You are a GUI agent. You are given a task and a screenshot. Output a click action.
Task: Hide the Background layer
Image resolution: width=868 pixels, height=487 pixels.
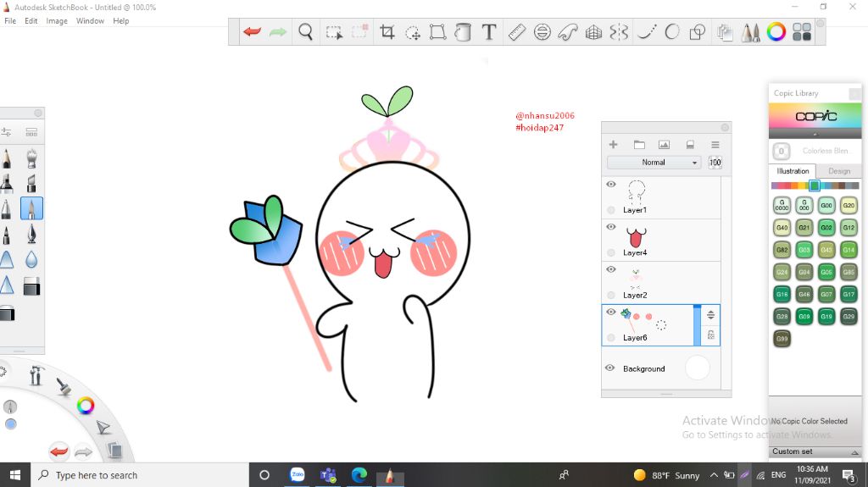point(610,368)
